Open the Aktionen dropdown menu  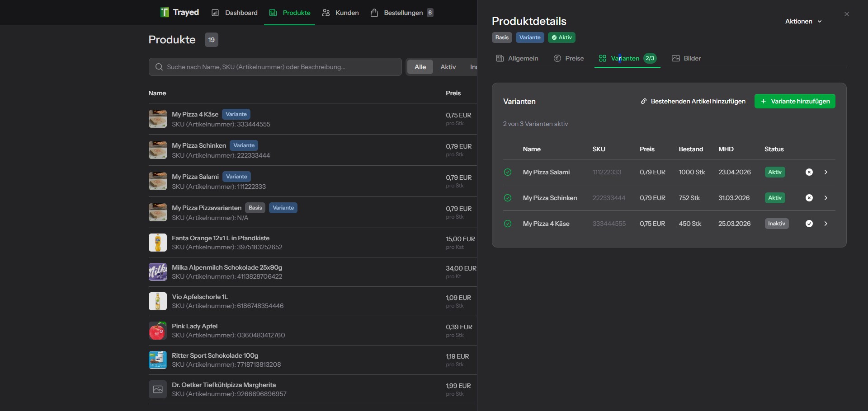(x=803, y=21)
